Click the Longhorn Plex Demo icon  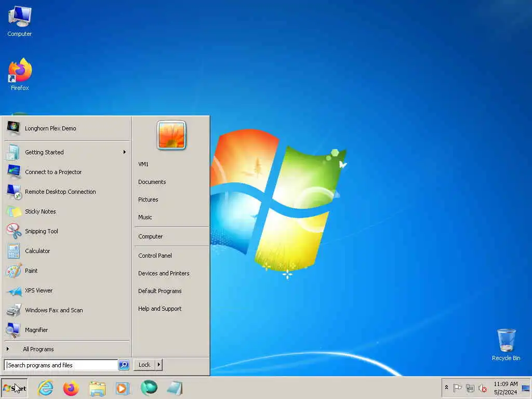(14, 128)
